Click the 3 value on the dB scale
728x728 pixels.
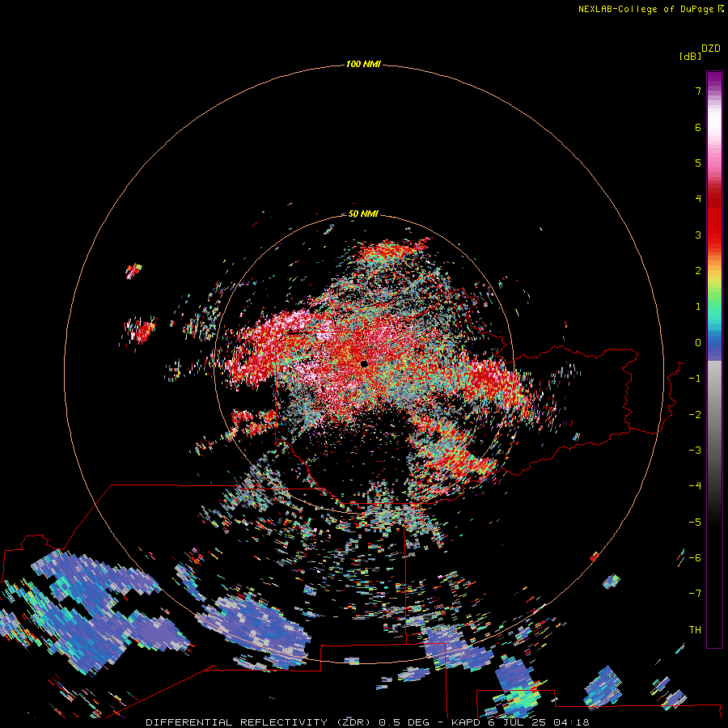point(698,235)
